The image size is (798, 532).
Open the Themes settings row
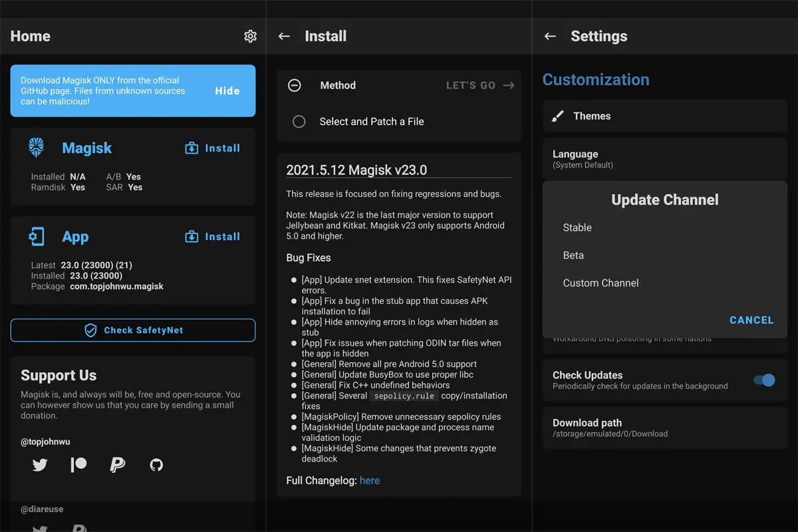click(665, 116)
